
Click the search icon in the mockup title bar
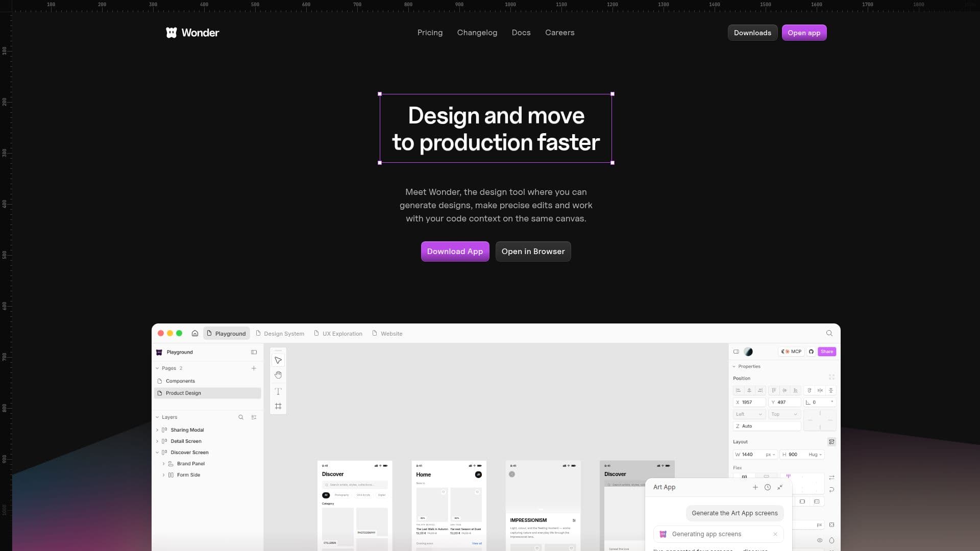[829, 333]
